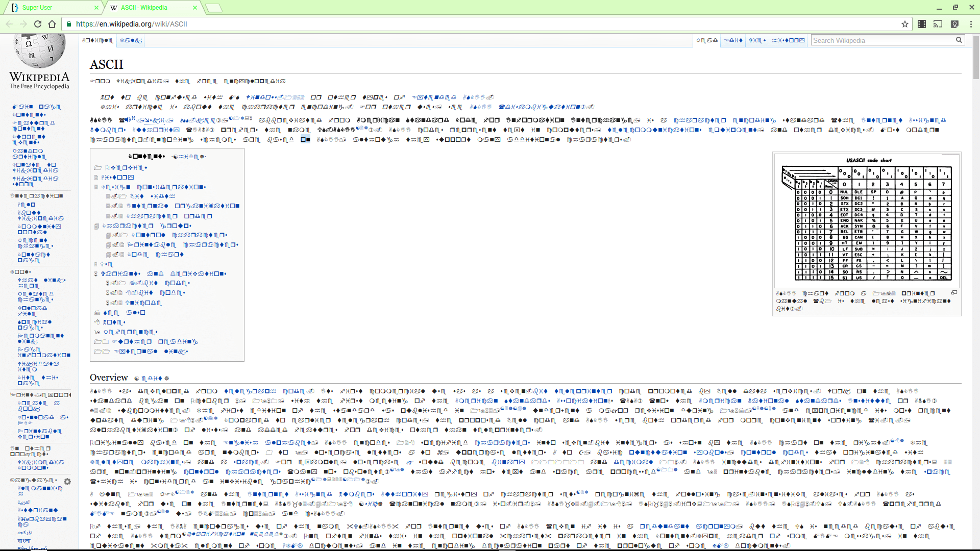The width and height of the screenshot is (980, 551).
Task: Enlarge the USASCII code chart thumbnail
Action: 954,292
